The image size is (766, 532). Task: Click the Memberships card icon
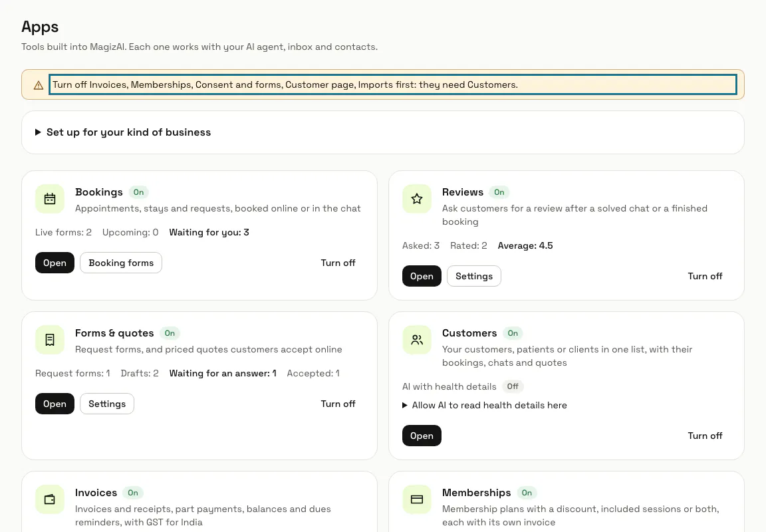coord(417,499)
